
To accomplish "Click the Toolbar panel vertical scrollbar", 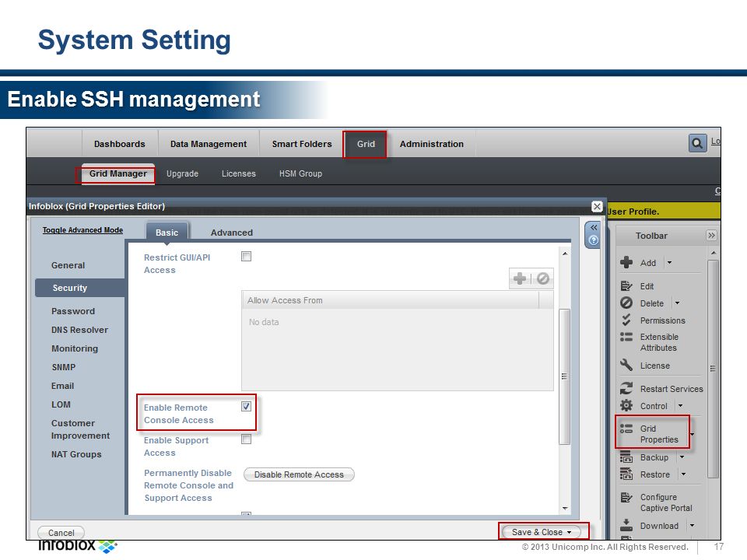I will coord(713,369).
